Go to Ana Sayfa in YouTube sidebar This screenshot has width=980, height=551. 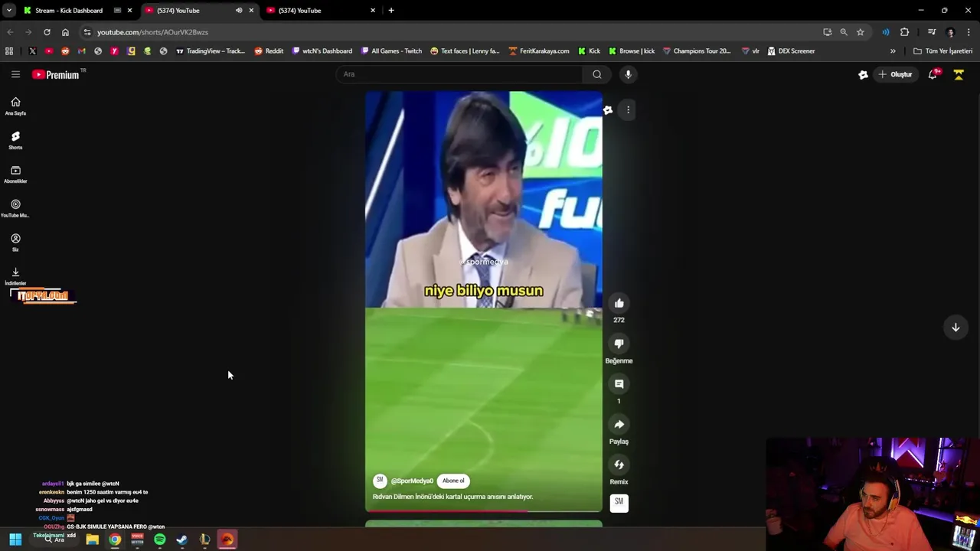point(15,106)
